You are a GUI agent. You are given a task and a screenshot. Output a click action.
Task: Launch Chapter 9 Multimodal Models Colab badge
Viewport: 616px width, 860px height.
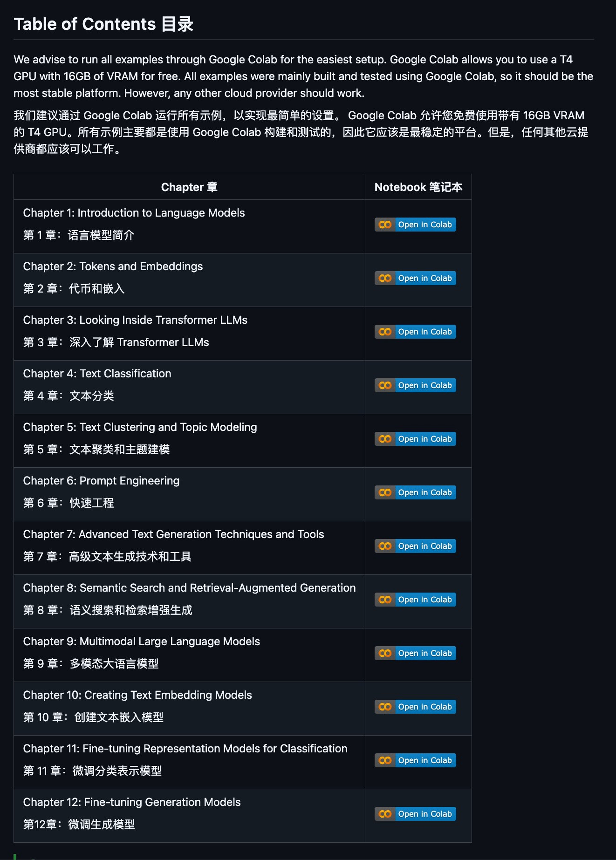(x=415, y=653)
